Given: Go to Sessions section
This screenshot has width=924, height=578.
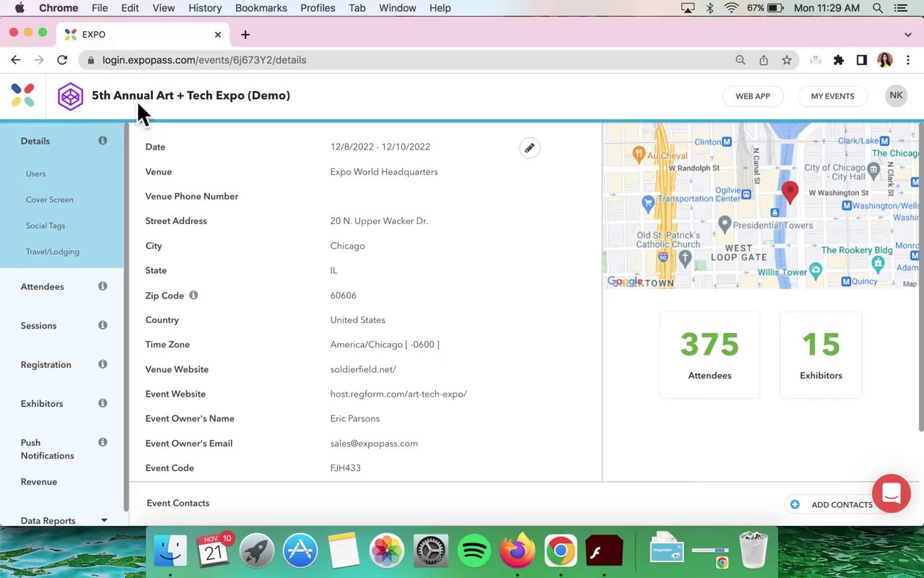Looking at the screenshot, I should [x=38, y=326].
